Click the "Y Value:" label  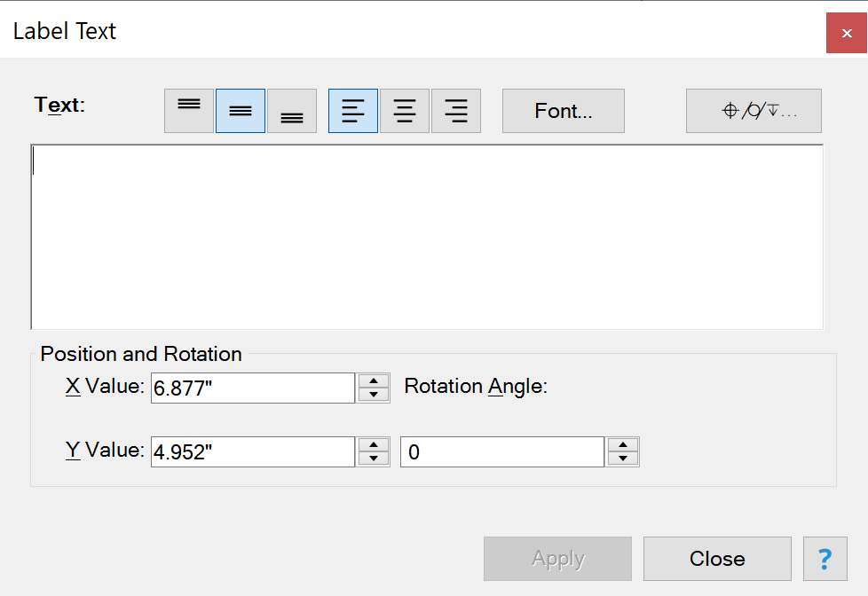[106, 450]
